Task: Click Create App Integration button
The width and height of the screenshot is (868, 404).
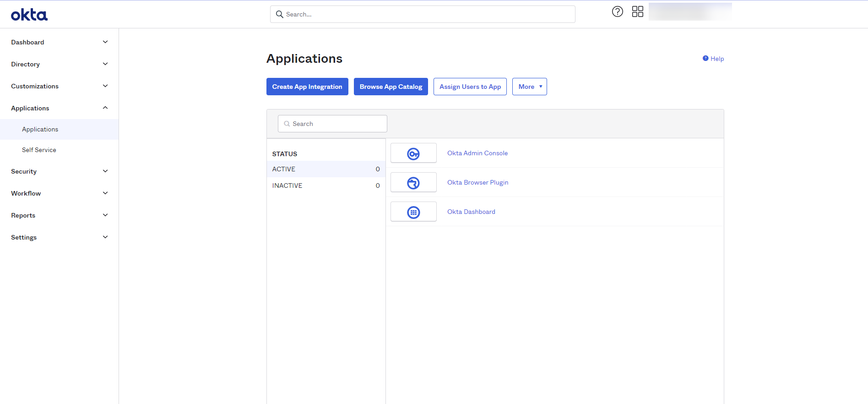Action: [x=307, y=87]
